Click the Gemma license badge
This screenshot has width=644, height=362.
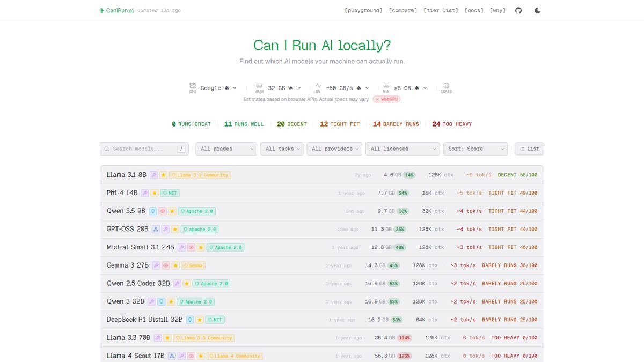tap(193, 265)
